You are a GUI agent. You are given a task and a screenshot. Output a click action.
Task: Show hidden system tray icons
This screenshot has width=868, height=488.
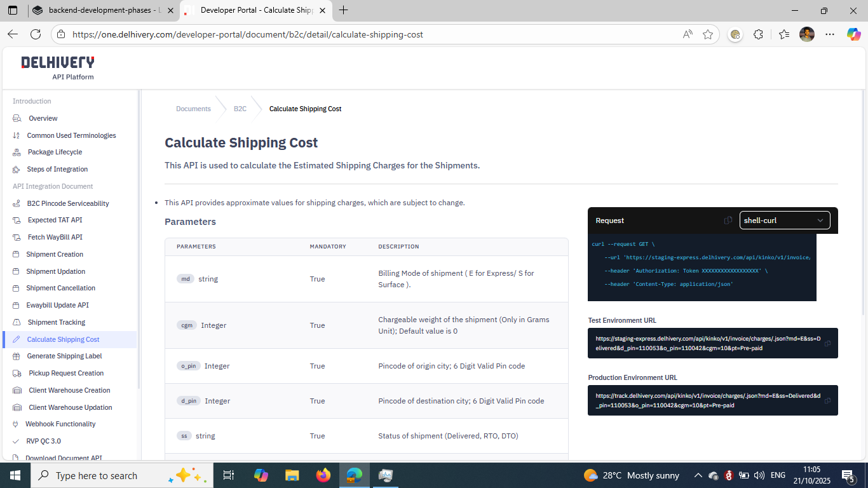point(698,475)
